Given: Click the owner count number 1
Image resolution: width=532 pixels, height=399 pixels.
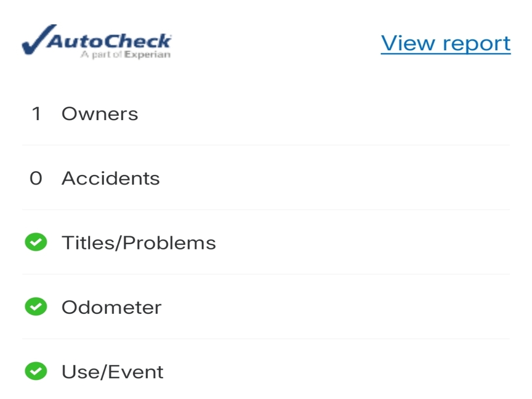Looking at the screenshot, I should 37,114.
